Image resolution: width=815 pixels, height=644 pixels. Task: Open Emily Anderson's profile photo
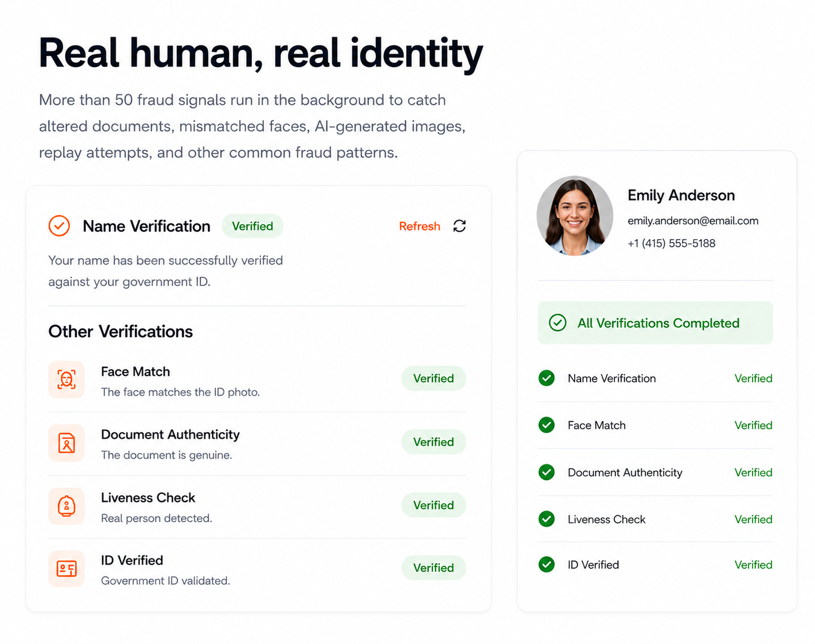pyautogui.click(x=575, y=215)
